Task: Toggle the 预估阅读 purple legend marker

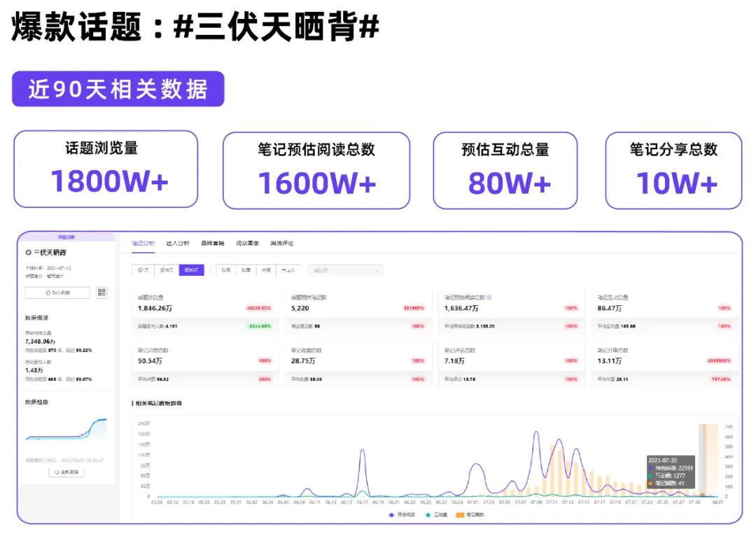Action: (391, 514)
